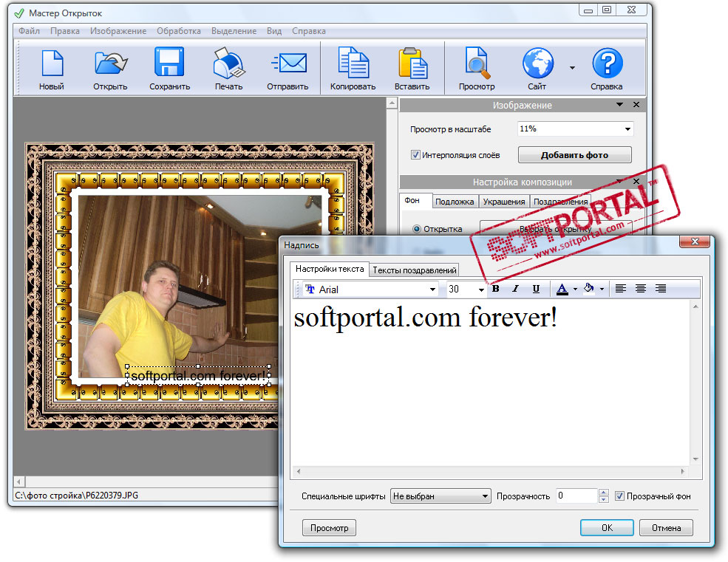Click the Добавить фото button
The height and width of the screenshot is (562, 728).
[x=574, y=155]
